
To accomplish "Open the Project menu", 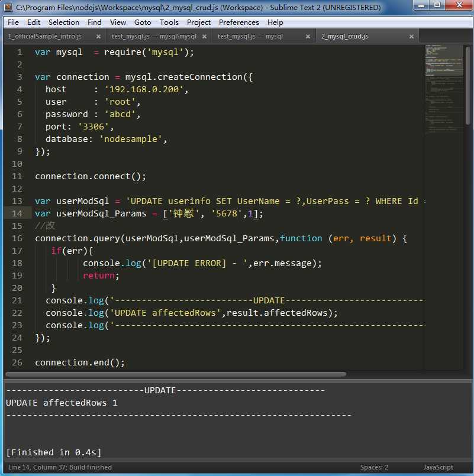I will (x=199, y=22).
